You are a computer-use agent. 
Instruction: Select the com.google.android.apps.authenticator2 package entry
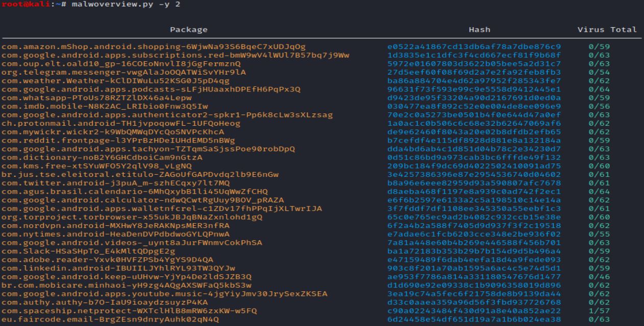tap(167, 114)
